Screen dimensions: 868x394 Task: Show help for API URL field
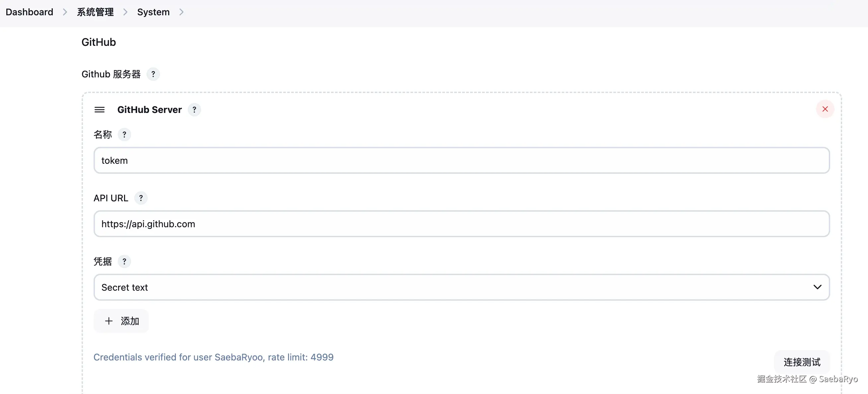tap(141, 198)
